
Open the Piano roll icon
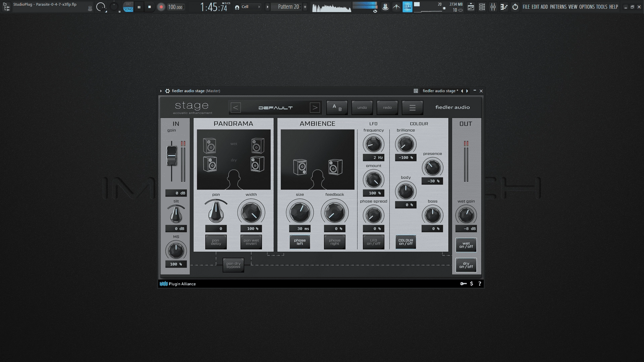click(x=504, y=7)
